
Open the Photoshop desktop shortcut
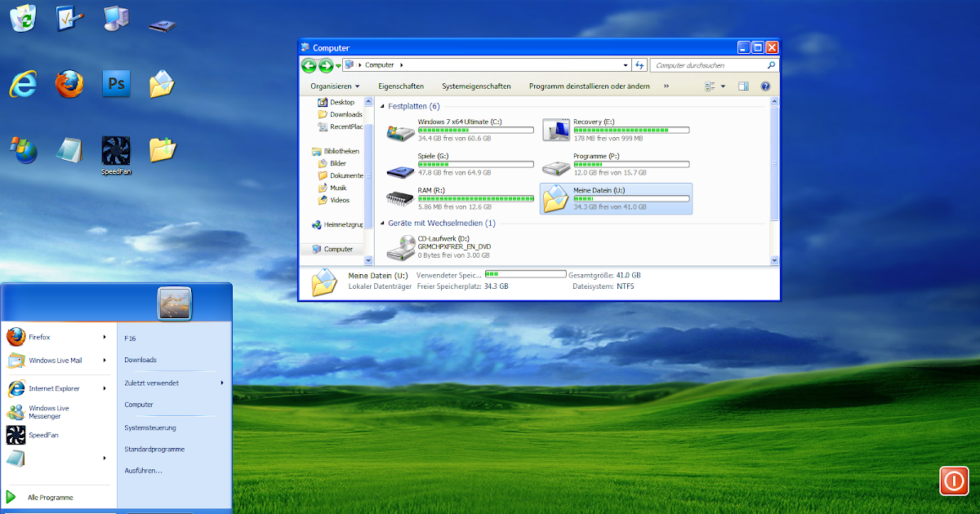[x=117, y=83]
